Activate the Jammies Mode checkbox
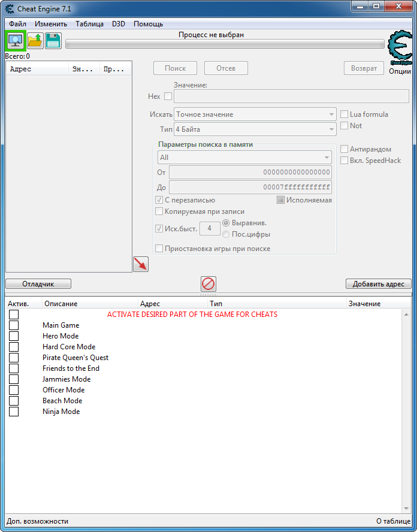The image size is (417, 532). pyautogui.click(x=14, y=379)
